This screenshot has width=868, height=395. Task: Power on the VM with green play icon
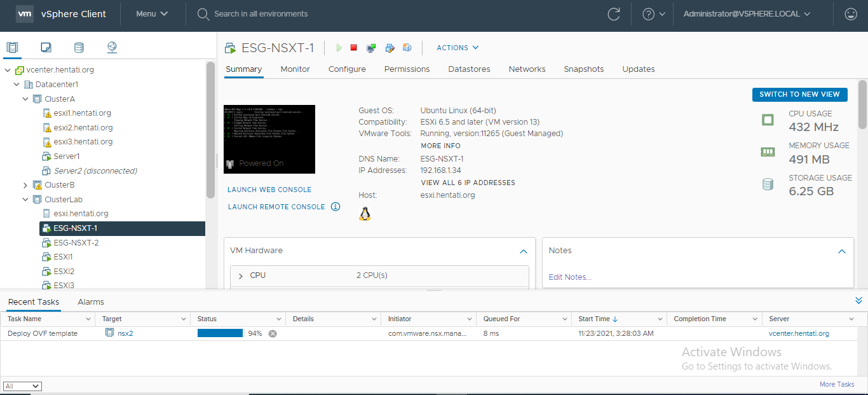pyautogui.click(x=339, y=48)
